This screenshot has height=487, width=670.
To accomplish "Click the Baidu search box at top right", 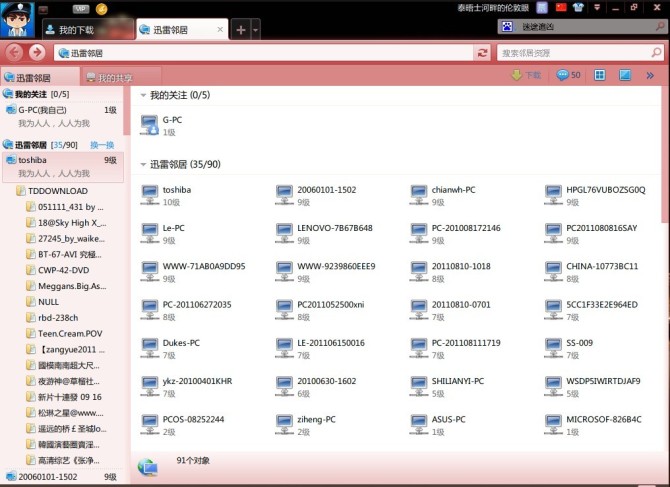I will (582, 27).
